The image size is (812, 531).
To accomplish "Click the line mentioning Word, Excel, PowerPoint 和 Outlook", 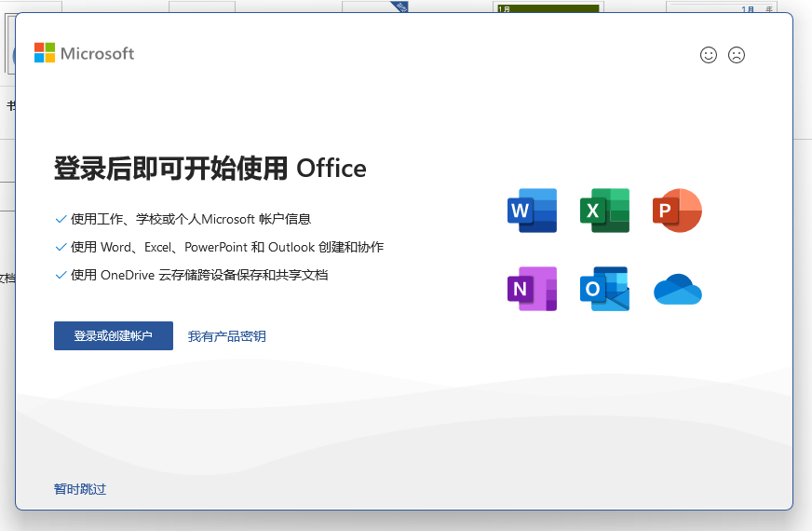I will 227,247.
